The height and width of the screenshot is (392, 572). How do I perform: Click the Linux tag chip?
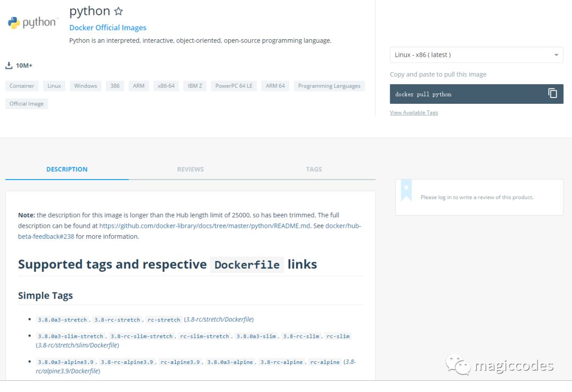pos(54,86)
